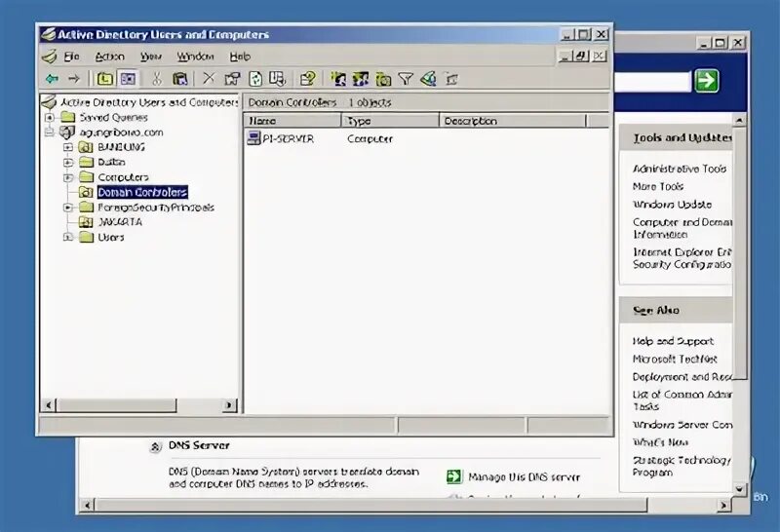Image resolution: width=780 pixels, height=532 pixels.
Task: Click the green arrow icon beside Manage this DNS server
Action: [x=454, y=476]
